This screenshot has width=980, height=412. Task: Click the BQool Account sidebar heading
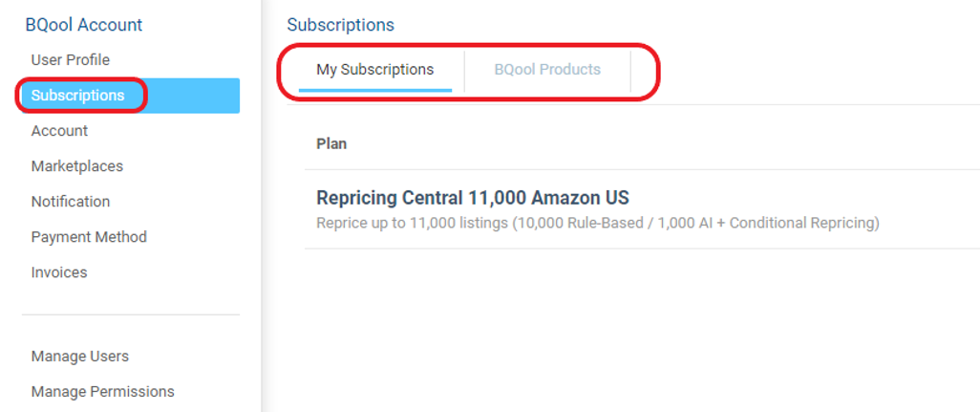tap(84, 25)
